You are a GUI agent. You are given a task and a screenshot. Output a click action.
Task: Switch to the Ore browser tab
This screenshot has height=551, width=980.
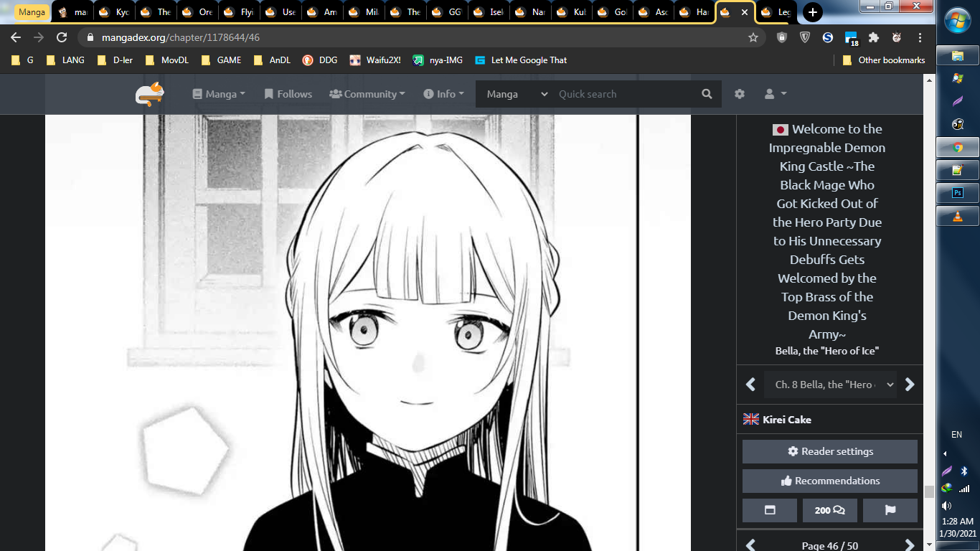pos(197,12)
